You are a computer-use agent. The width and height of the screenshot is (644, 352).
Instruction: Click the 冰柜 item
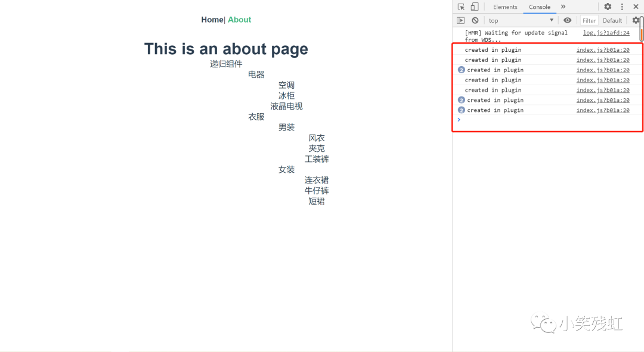coord(286,95)
